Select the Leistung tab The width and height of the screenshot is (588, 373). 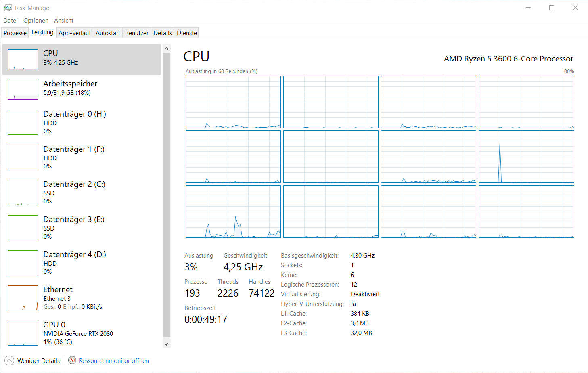(42, 32)
